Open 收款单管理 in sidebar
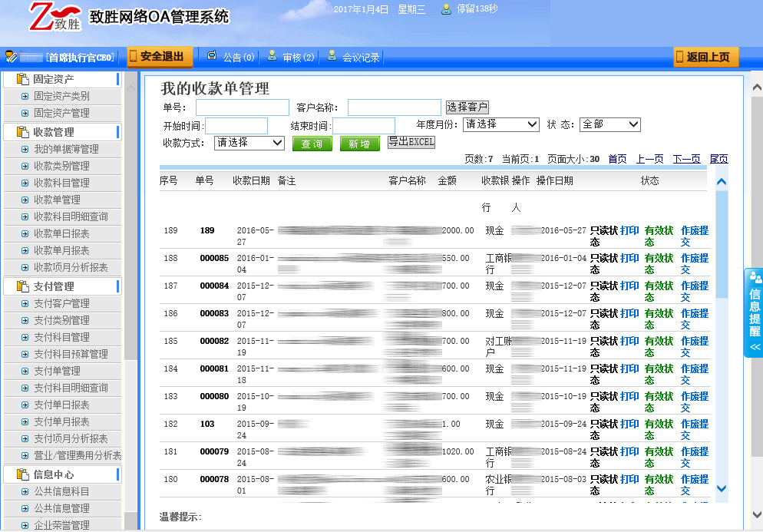 click(x=57, y=200)
